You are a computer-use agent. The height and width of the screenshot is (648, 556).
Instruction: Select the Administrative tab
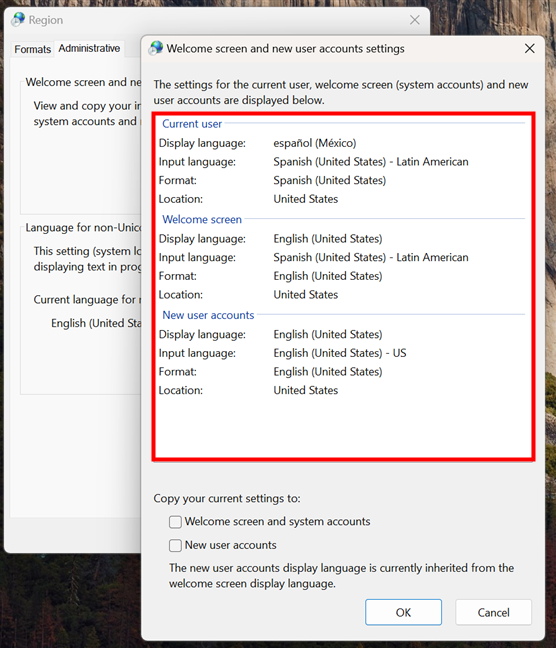click(x=89, y=48)
